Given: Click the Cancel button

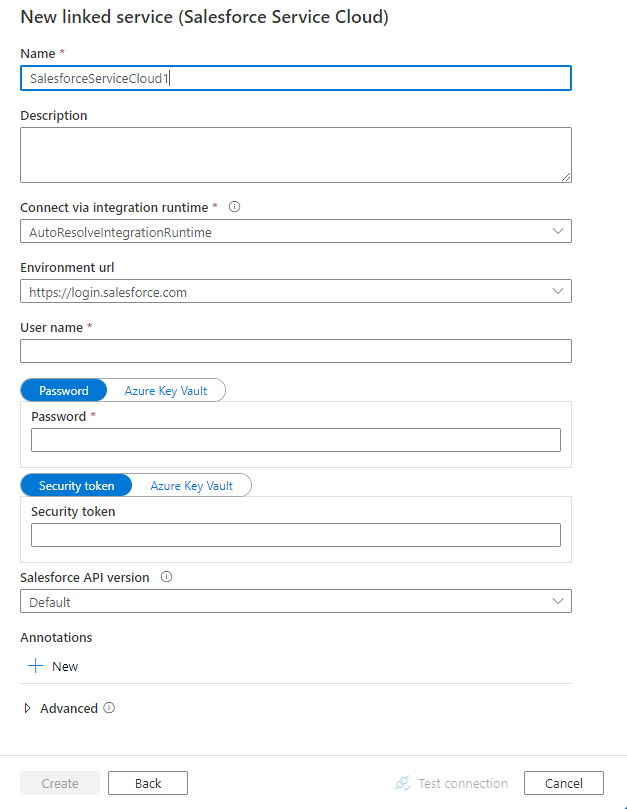Looking at the screenshot, I should coord(563,783).
